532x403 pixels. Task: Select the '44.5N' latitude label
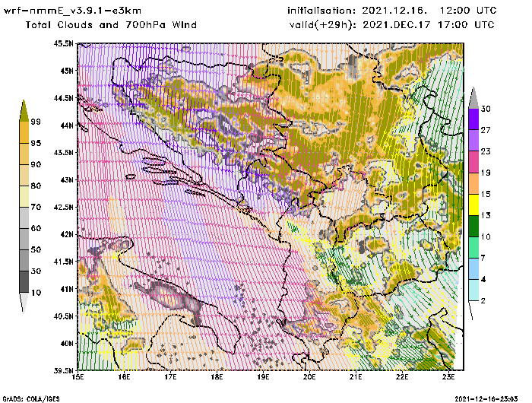point(63,98)
